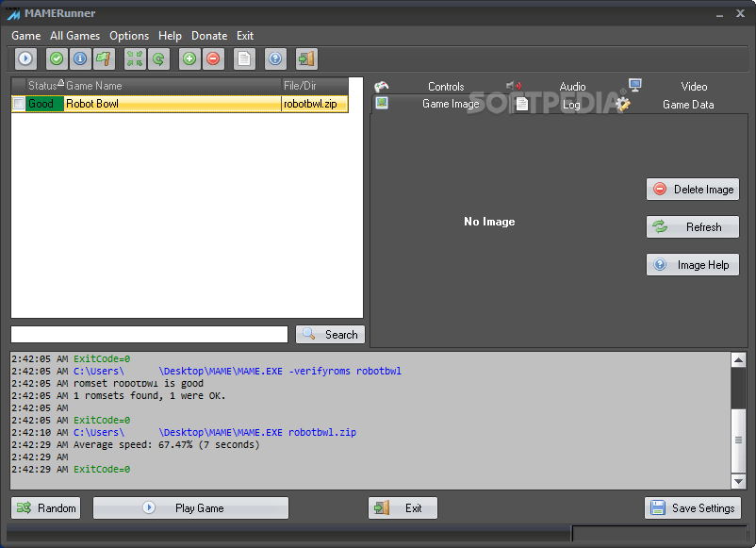
Task: Click the 'robotbwl.zip' file cell
Action: point(314,104)
